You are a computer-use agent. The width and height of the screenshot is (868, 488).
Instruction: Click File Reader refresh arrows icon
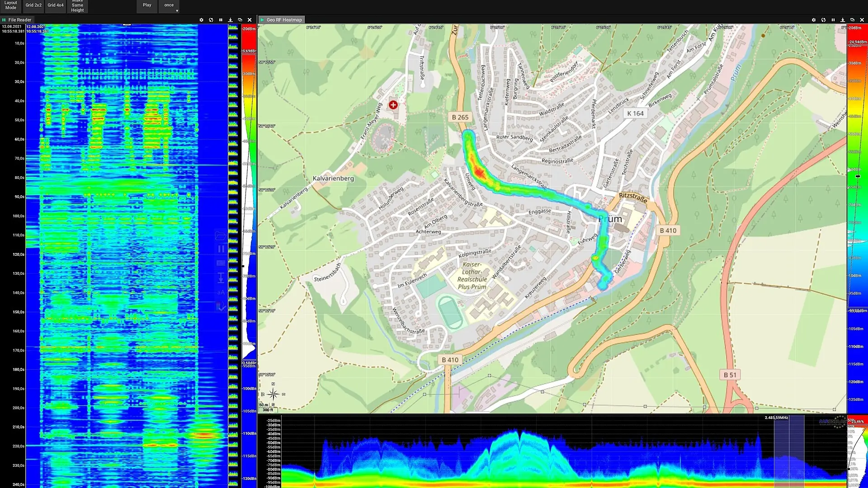tap(211, 20)
